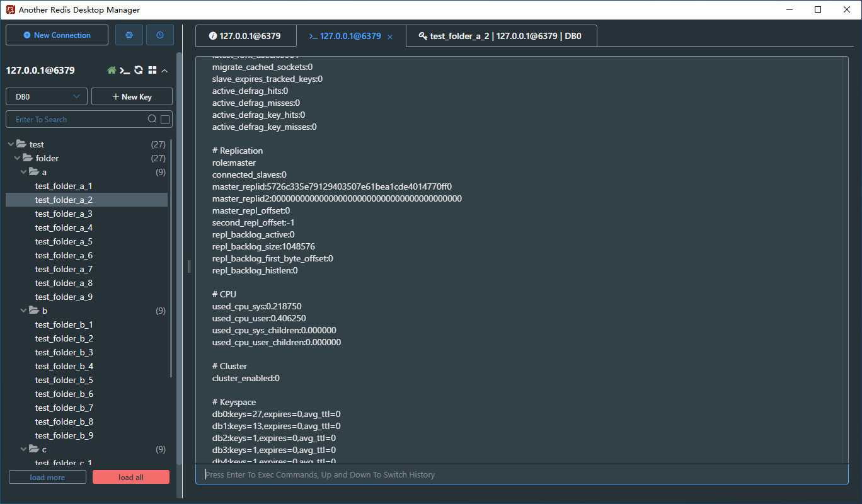Go to the 127.0.0.1@6379 home status icon

pyautogui.click(x=112, y=71)
